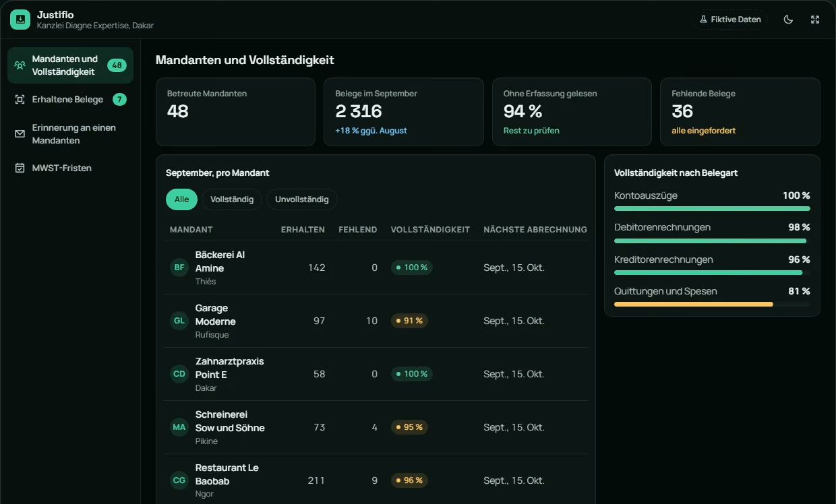Click the BF avatar of Bäckerei Al Amine
The image size is (836, 504).
click(x=179, y=267)
